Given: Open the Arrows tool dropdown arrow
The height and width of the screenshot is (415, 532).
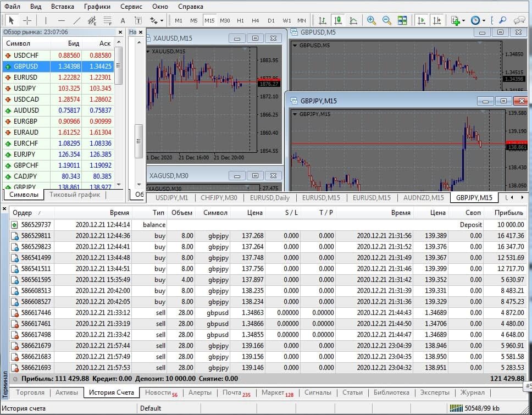Looking at the screenshot, I should 162,21.
